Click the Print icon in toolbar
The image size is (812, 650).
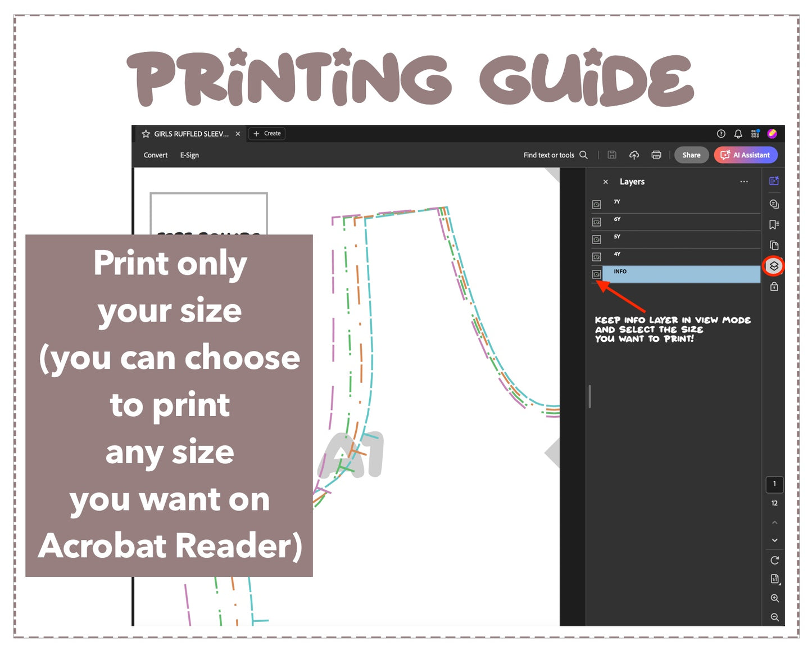coord(656,155)
